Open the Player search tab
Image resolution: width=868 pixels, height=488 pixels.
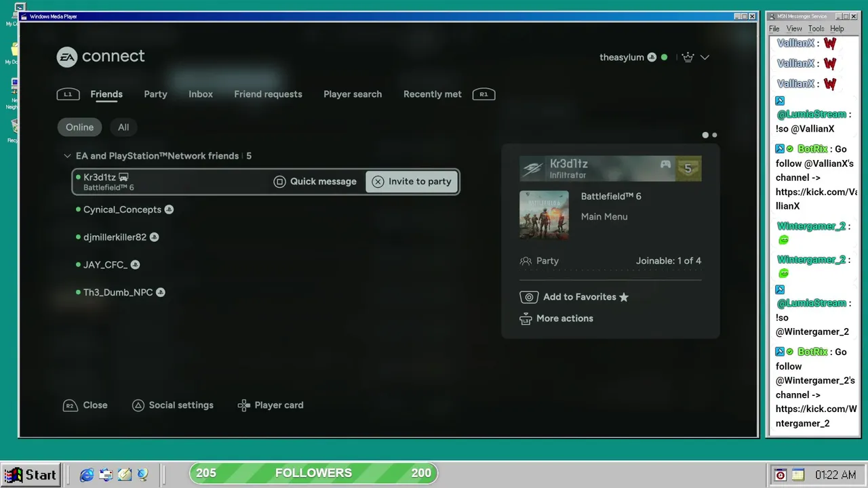[x=353, y=94]
